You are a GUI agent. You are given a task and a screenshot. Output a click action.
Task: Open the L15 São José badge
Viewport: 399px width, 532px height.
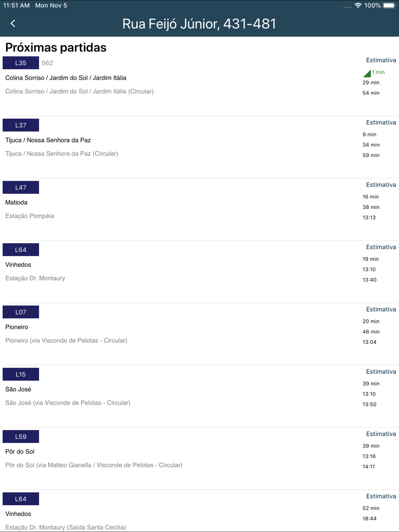coord(21,374)
